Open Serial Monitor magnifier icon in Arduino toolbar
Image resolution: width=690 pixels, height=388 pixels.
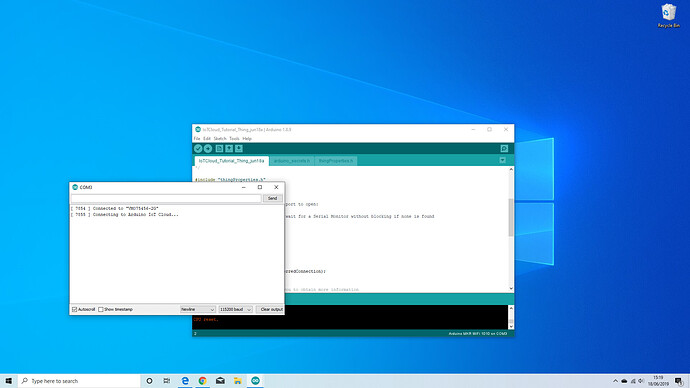[504, 149]
